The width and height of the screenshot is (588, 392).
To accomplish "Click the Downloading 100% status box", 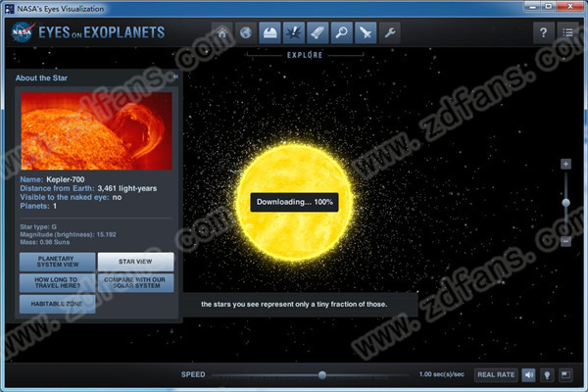I will point(294,202).
